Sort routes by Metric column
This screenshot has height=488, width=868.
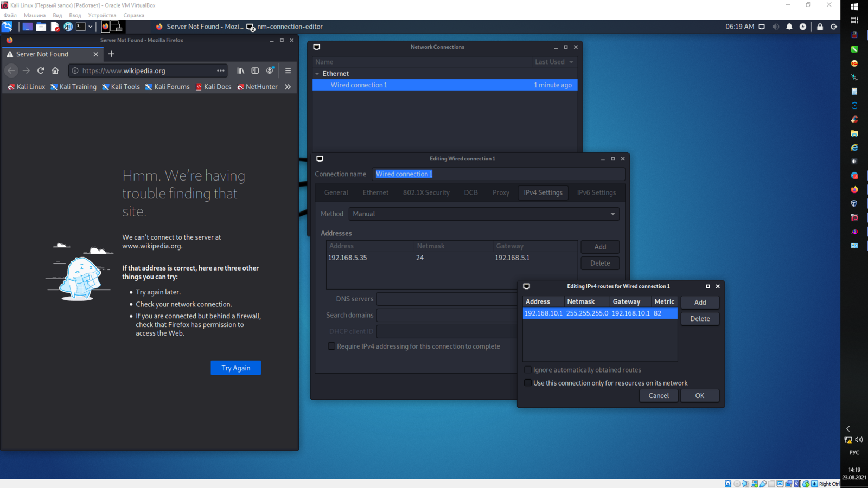664,301
